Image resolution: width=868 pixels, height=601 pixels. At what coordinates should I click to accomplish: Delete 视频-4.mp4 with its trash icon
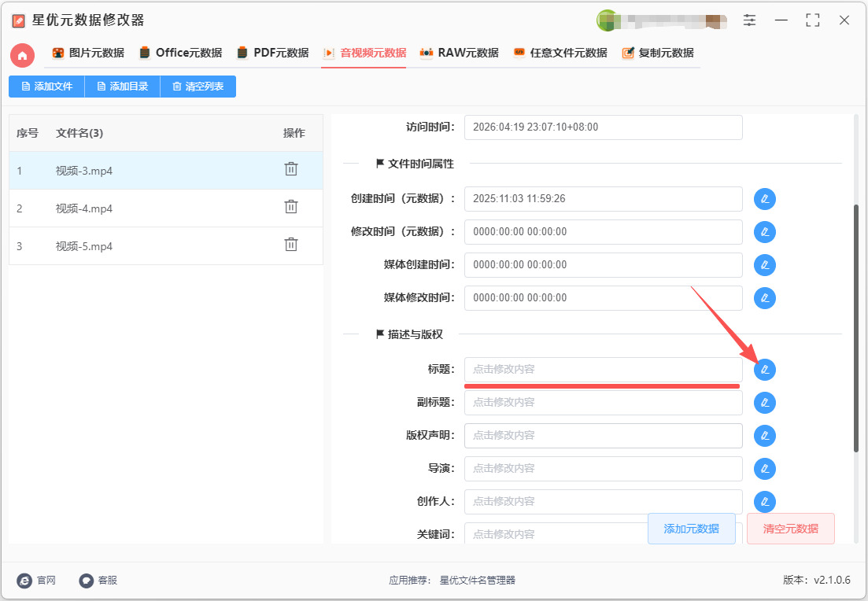tap(291, 206)
